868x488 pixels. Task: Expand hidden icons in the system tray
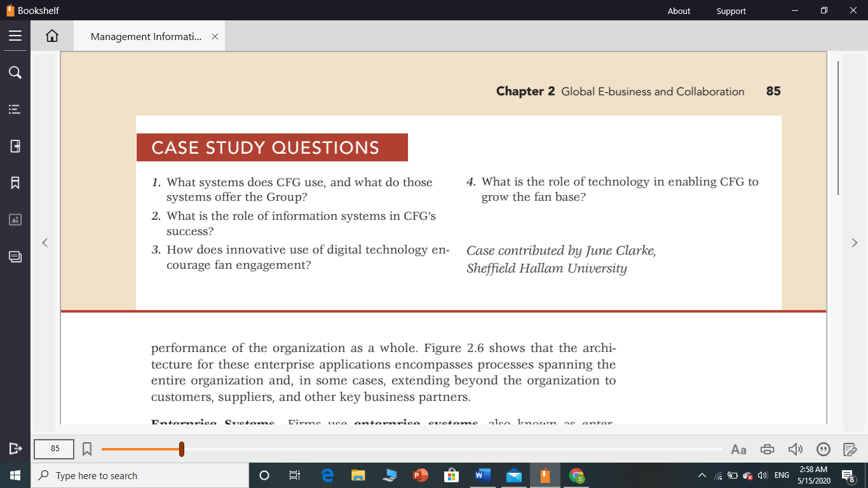pyautogui.click(x=702, y=475)
